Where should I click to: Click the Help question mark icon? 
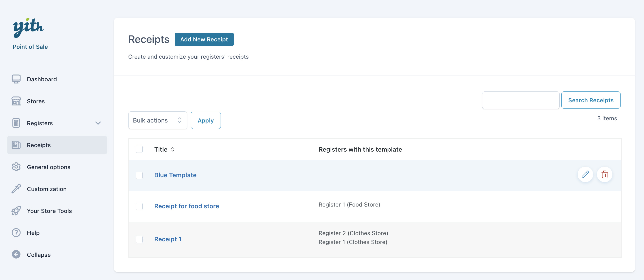point(16,233)
